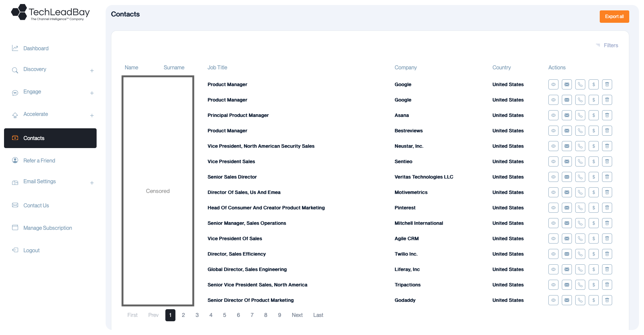This screenshot has width=644, height=335.
Task: Click dollar icon in Pinterest row
Action: [x=594, y=208]
